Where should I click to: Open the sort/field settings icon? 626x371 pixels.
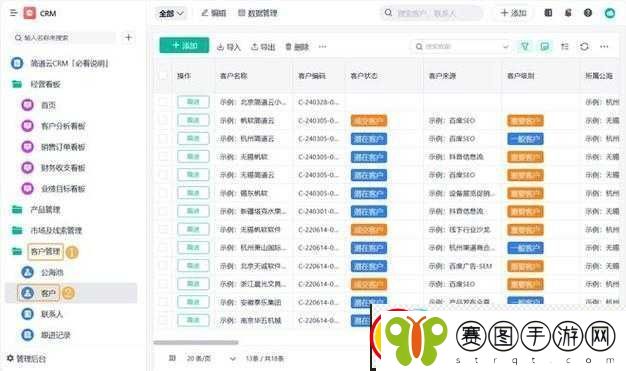[565, 46]
